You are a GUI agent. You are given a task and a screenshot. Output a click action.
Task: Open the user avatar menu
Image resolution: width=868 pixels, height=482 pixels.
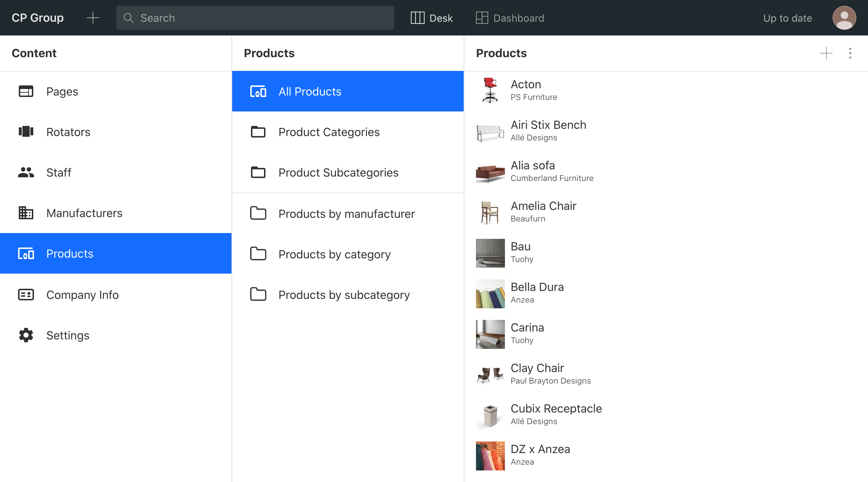point(844,18)
